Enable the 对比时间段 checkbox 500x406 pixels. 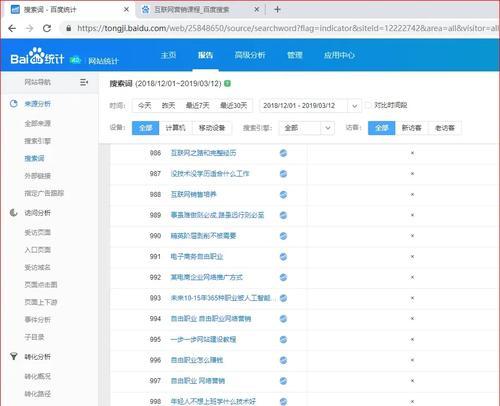click(x=368, y=105)
